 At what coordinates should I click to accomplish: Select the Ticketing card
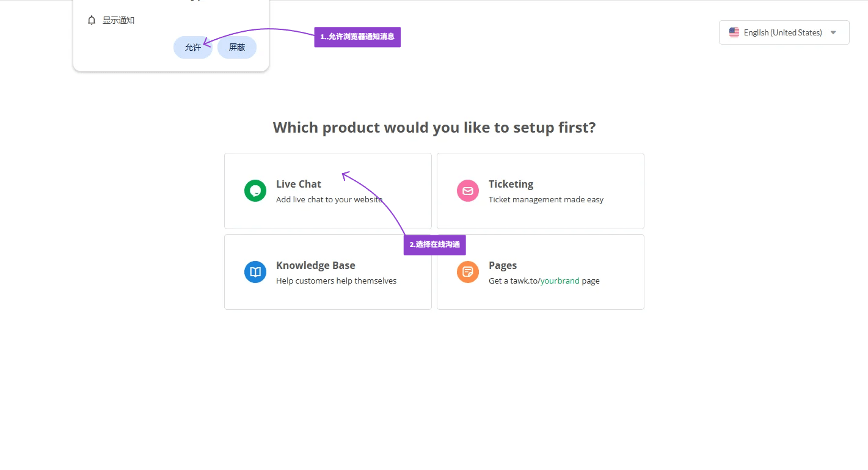[x=540, y=191]
